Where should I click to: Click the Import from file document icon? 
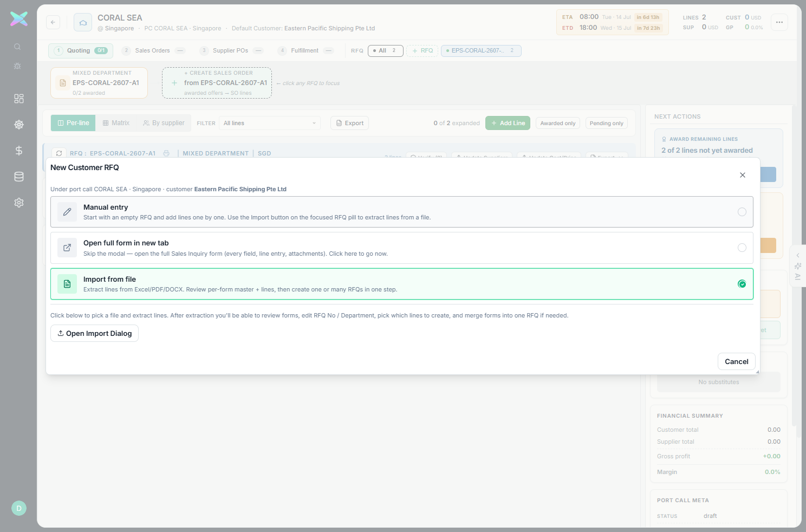(67, 284)
